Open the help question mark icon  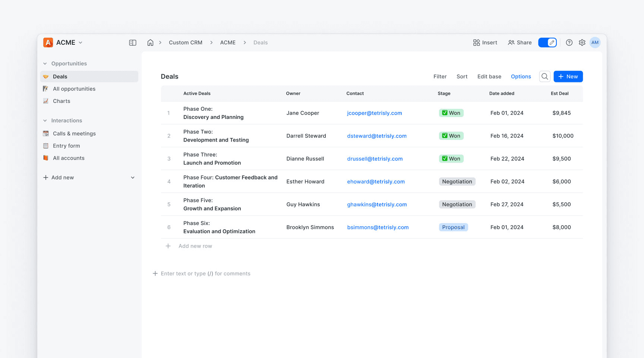pos(569,43)
